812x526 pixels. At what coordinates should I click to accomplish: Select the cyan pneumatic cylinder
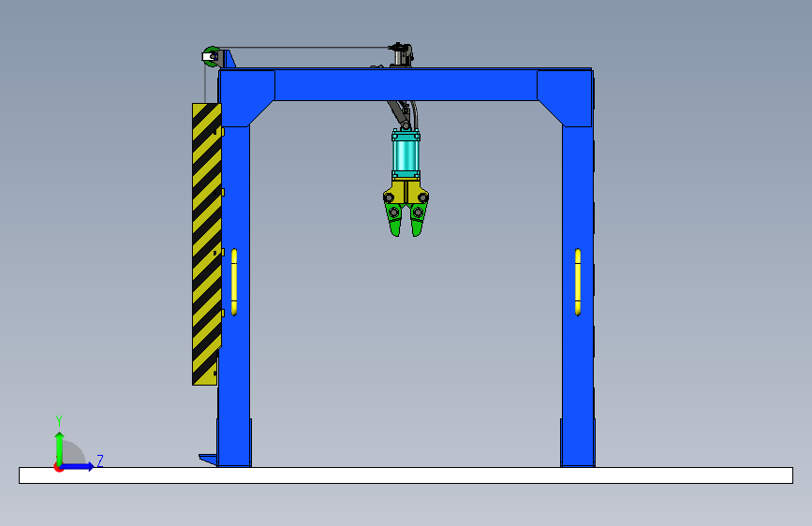point(406,154)
